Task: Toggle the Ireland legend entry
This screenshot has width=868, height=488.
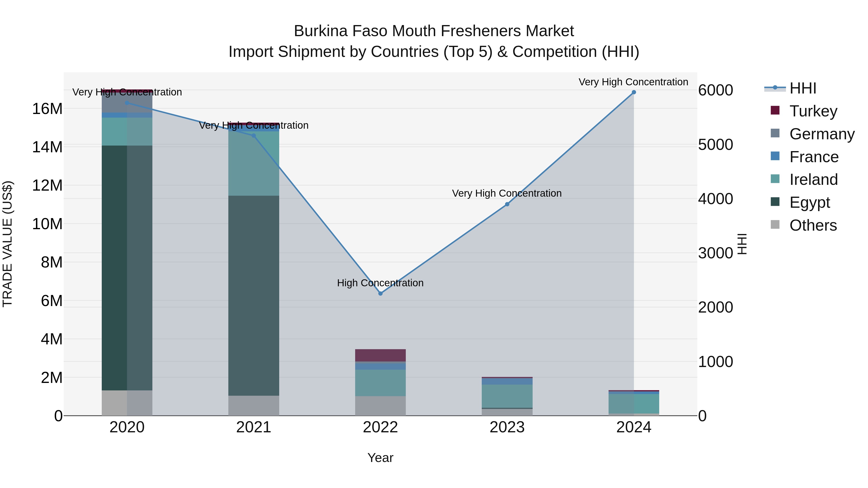Action: click(x=804, y=179)
